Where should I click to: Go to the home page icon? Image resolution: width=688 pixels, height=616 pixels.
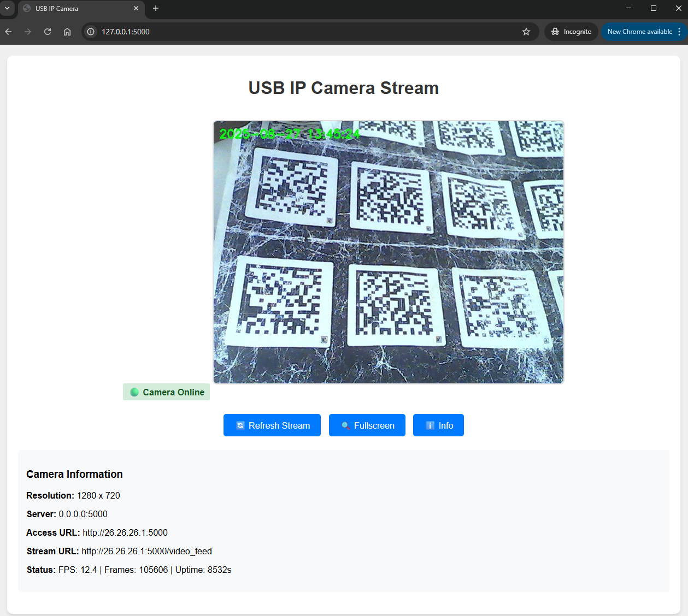pyautogui.click(x=67, y=32)
